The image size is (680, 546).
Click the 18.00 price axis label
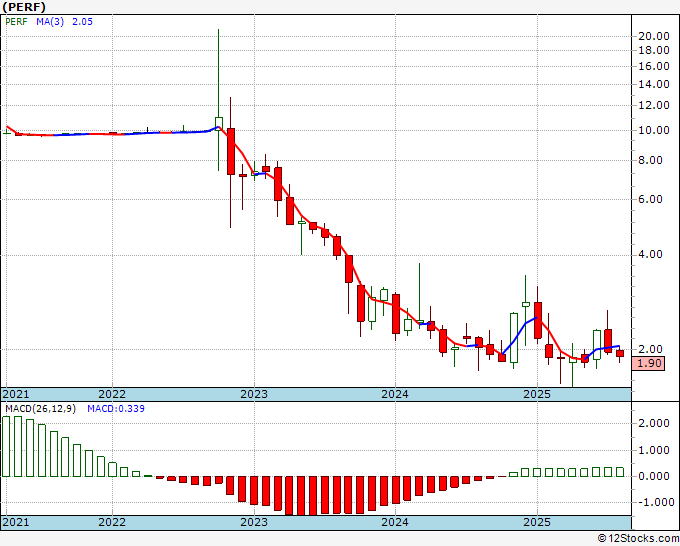(x=654, y=50)
